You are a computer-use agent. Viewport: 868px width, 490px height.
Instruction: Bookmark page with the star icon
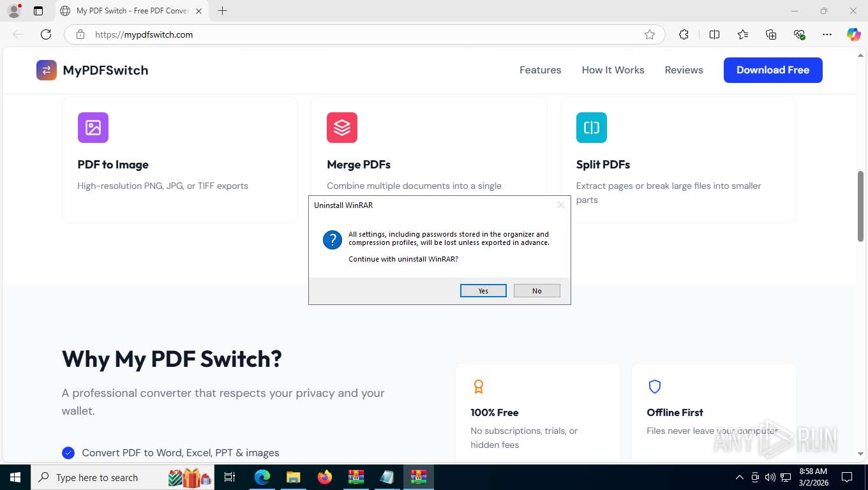click(650, 34)
